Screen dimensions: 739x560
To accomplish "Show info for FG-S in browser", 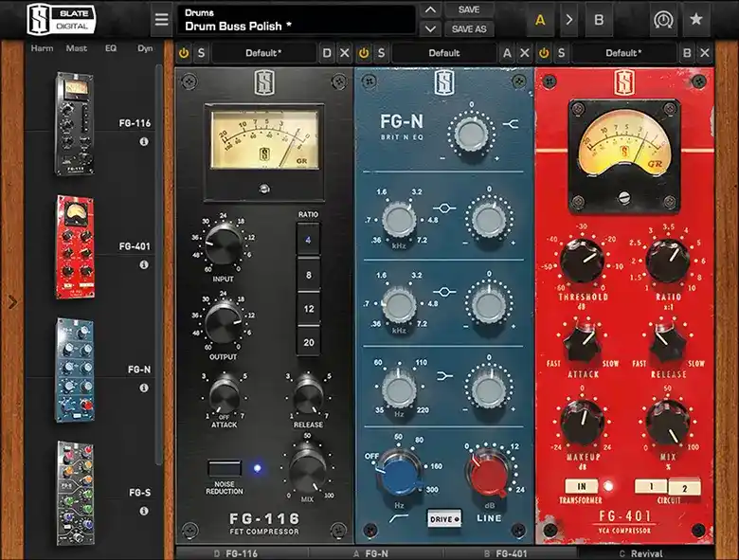I will 144,511.
